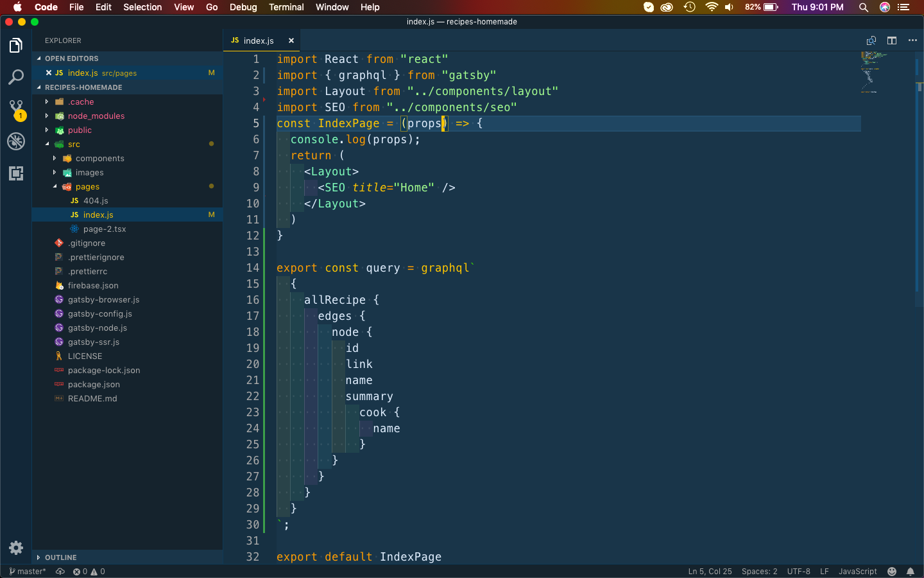Close the index.js editor tab
The width and height of the screenshot is (924, 578).
tap(291, 40)
